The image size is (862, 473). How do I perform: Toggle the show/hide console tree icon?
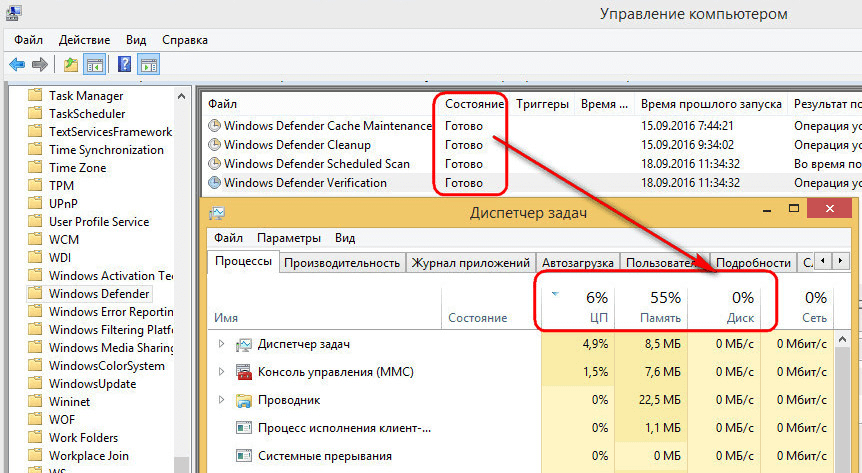(x=95, y=65)
